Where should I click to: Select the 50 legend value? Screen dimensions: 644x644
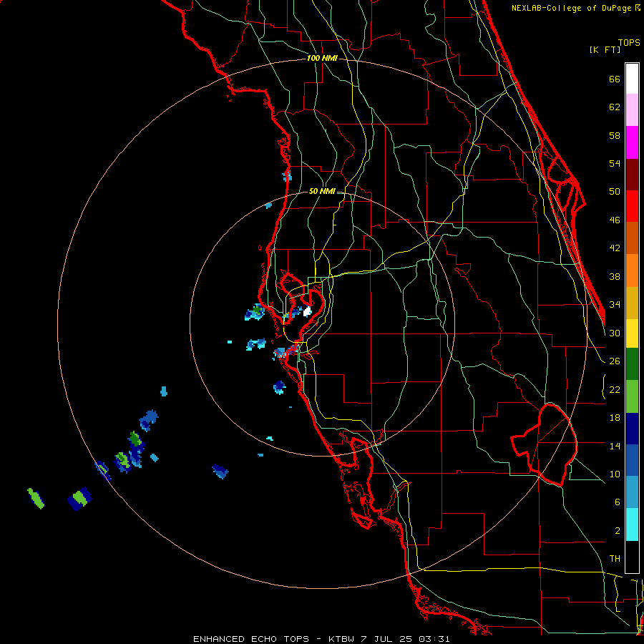615,191
